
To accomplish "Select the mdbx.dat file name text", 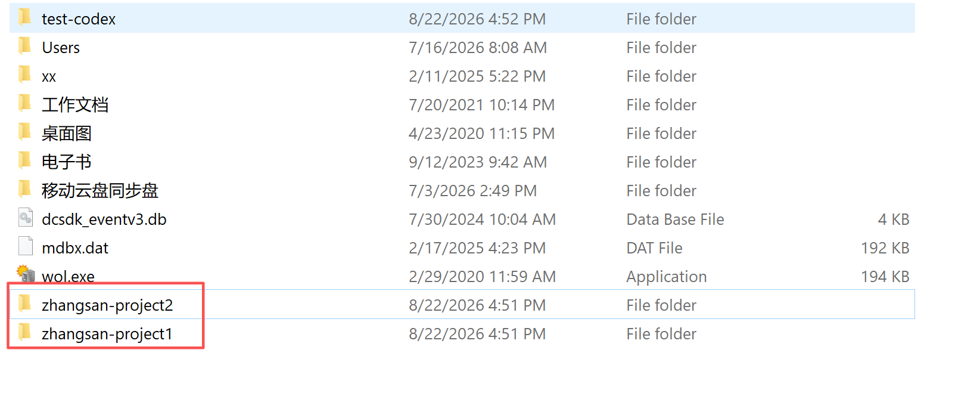I will tap(75, 248).
